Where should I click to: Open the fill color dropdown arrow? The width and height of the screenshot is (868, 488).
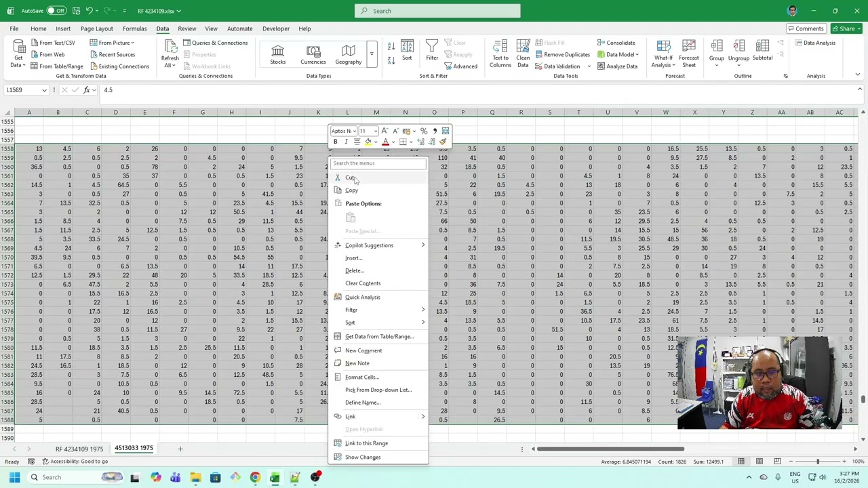click(376, 142)
